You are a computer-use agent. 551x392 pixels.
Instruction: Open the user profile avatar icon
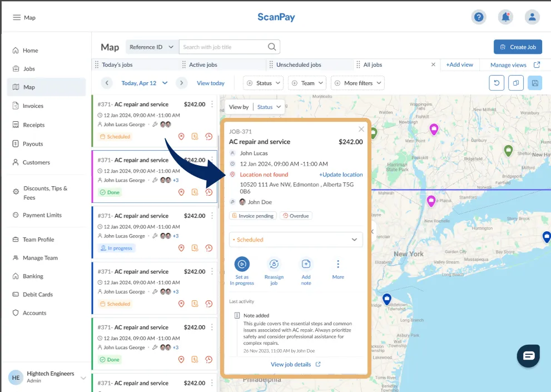coord(532,17)
